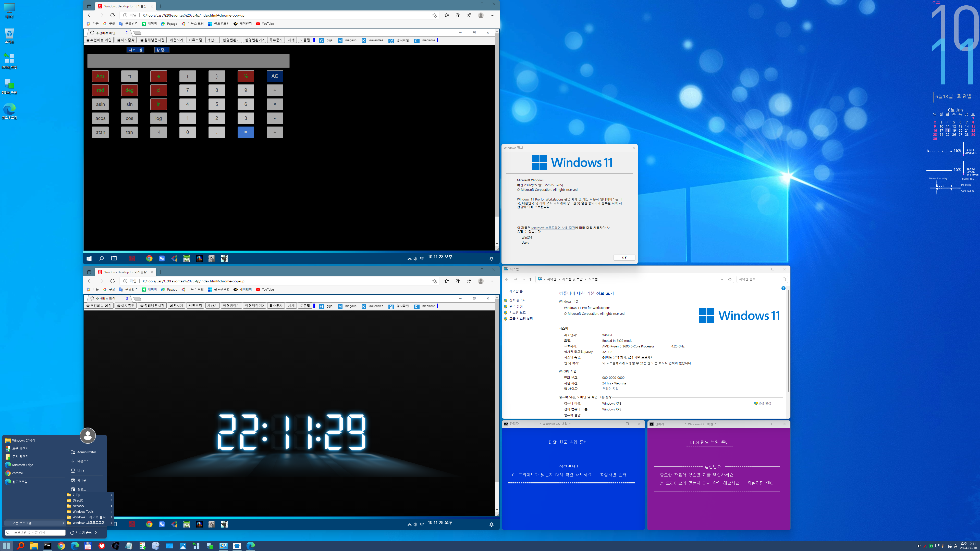Click the refresh icon in top Edge window

(x=112, y=15)
